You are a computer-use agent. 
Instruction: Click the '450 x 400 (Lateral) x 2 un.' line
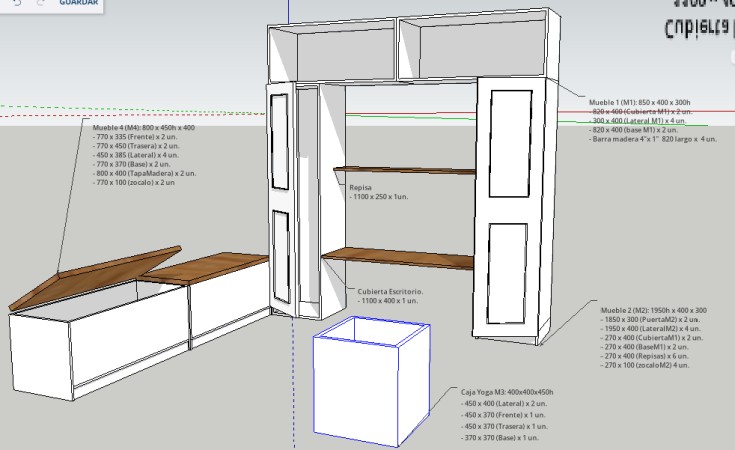click(504, 404)
